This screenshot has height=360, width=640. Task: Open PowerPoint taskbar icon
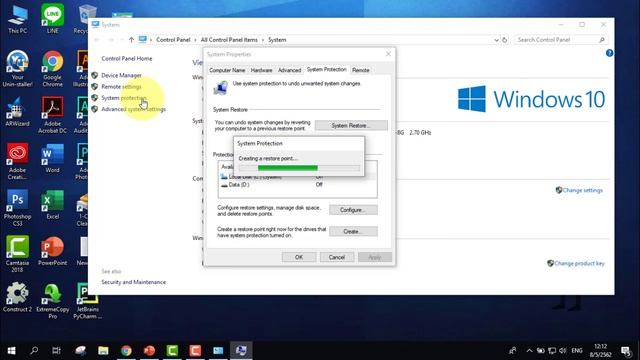click(149, 351)
